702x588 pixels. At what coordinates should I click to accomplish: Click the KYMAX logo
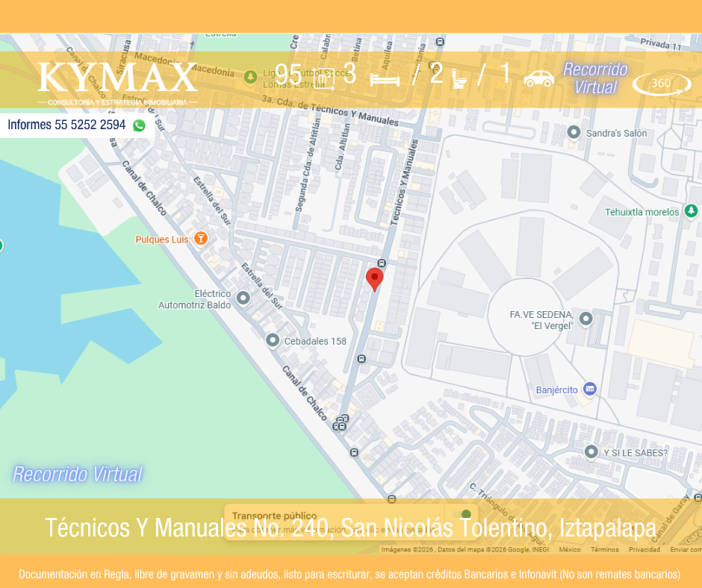click(118, 84)
